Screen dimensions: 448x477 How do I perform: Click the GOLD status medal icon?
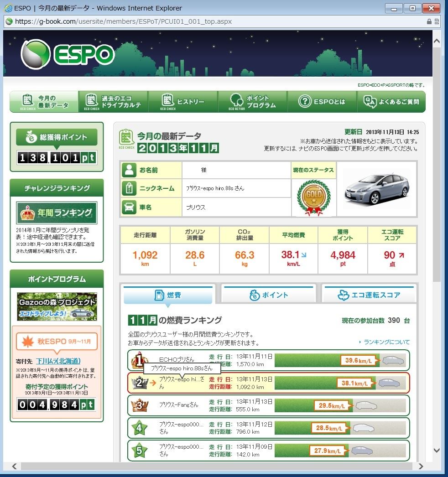point(314,197)
